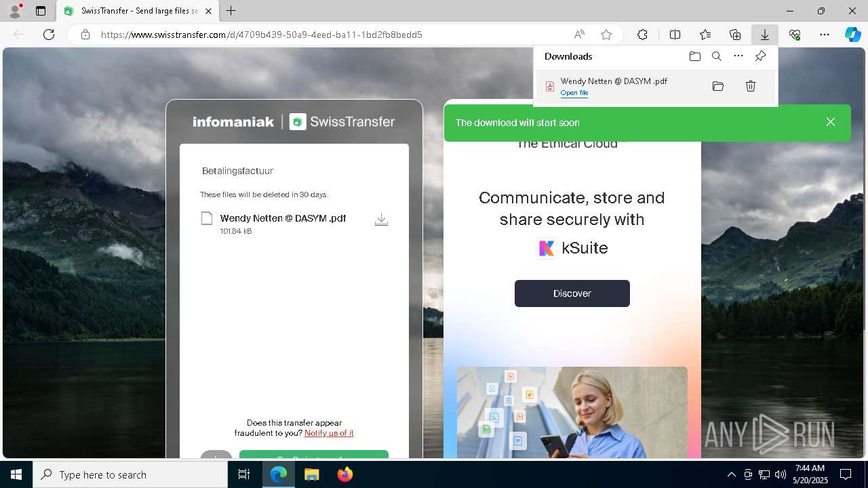Image resolution: width=868 pixels, height=488 pixels.
Task: Add this page to favorites
Action: (606, 35)
